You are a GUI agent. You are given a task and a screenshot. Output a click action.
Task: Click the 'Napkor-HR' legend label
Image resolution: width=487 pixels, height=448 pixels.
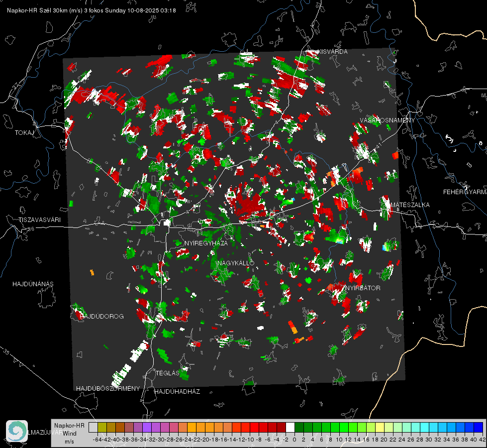coord(69,425)
